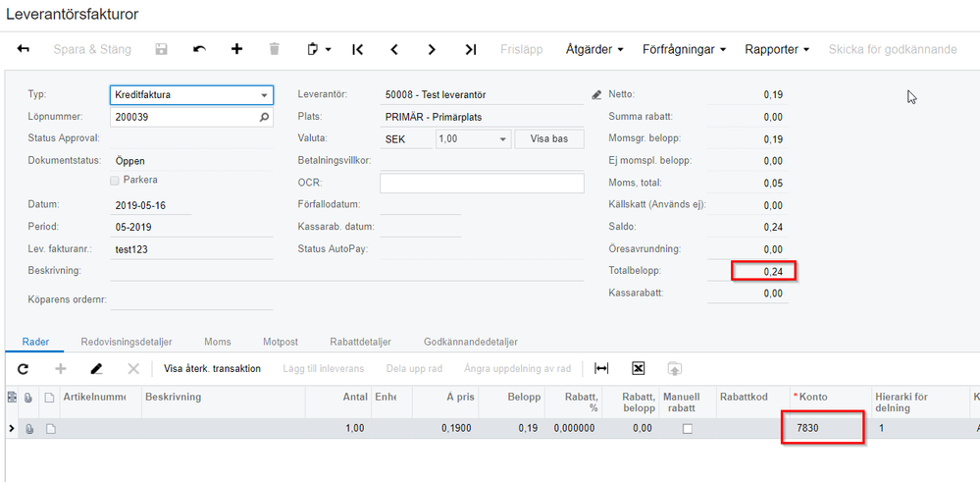Click the note icon in row 7830
Screen dimensions: 980x482
49,429
